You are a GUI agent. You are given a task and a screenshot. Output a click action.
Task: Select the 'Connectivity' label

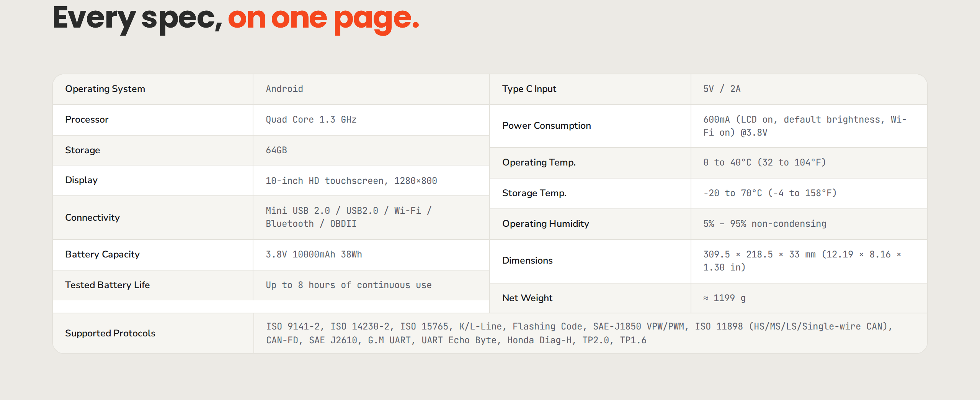tap(92, 218)
